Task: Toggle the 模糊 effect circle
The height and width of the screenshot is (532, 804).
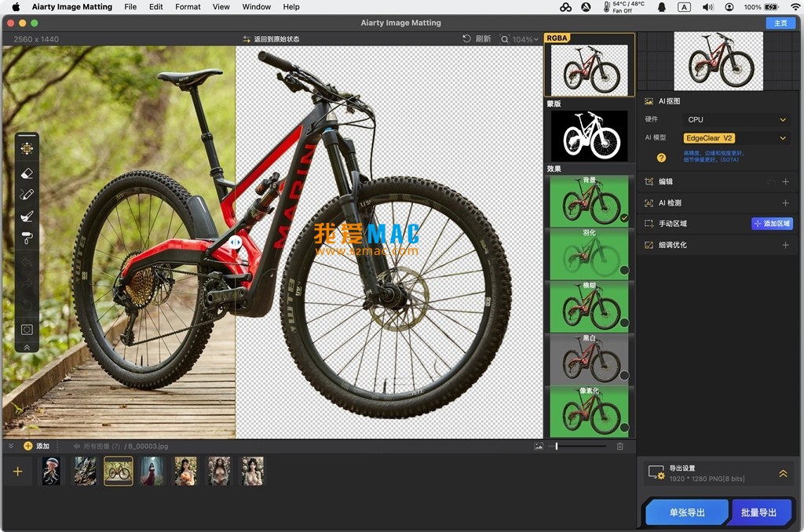Action: coord(624,323)
